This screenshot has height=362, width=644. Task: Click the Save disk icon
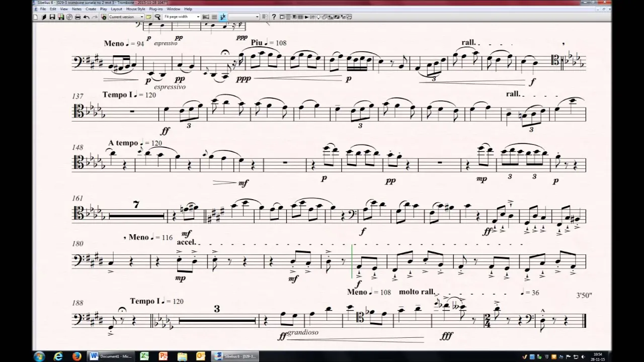pyautogui.click(x=52, y=17)
